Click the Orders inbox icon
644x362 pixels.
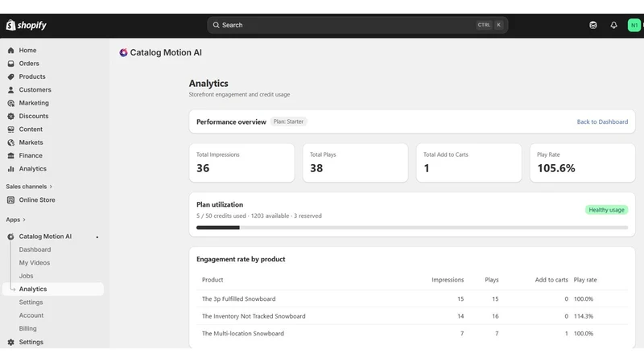click(10, 64)
